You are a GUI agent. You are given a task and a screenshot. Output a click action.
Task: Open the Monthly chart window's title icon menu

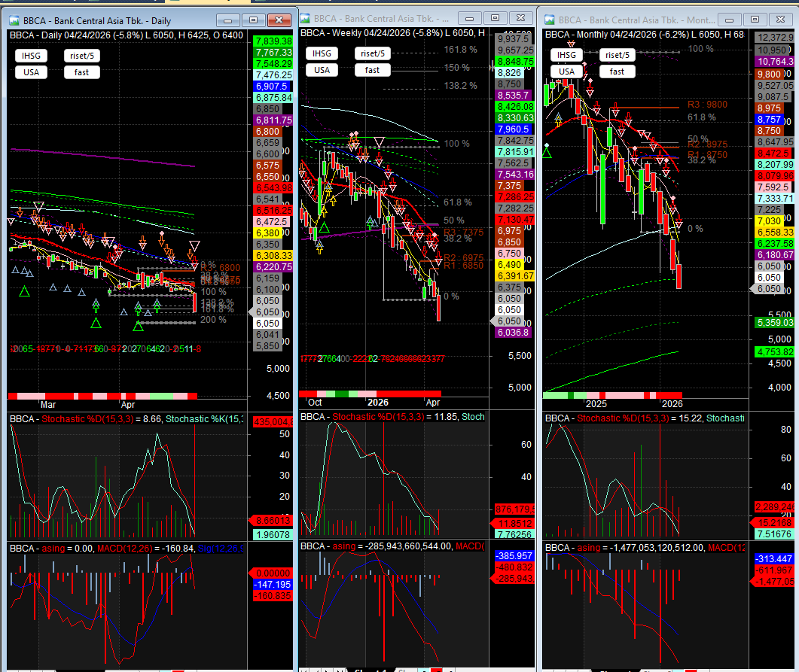[549, 20]
